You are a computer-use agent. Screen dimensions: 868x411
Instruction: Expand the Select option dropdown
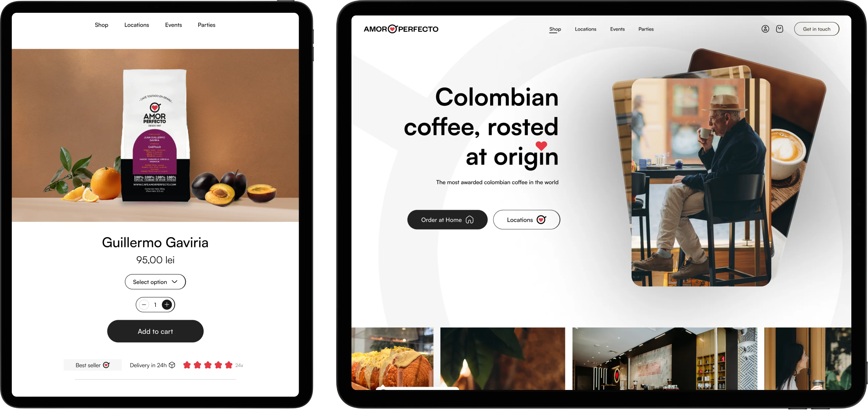point(155,281)
